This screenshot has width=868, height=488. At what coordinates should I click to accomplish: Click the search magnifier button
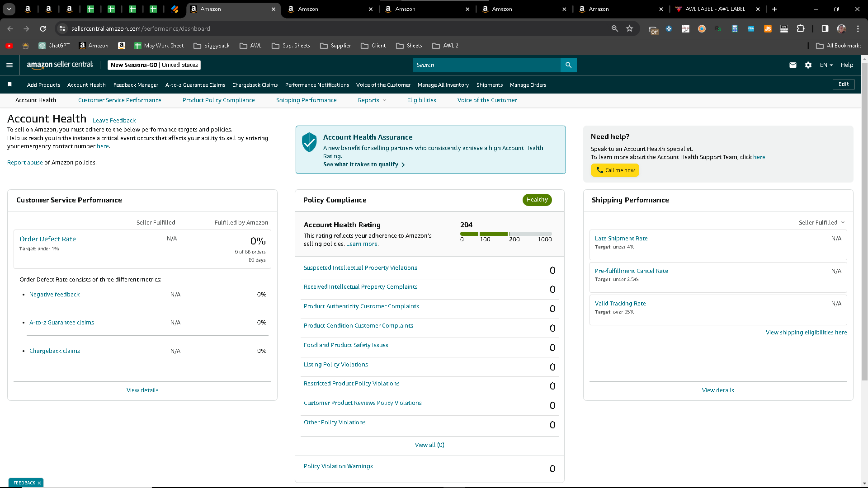coord(568,65)
